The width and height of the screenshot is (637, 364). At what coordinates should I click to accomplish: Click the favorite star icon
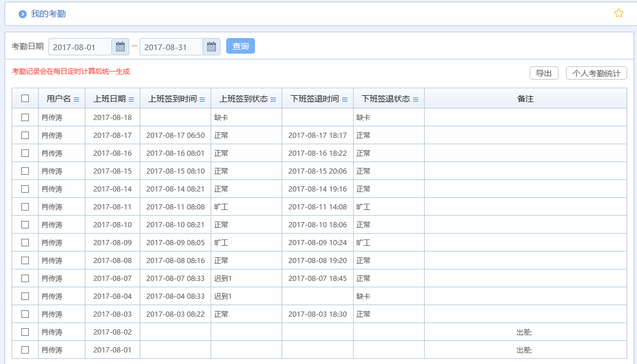click(x=619, y=13)
